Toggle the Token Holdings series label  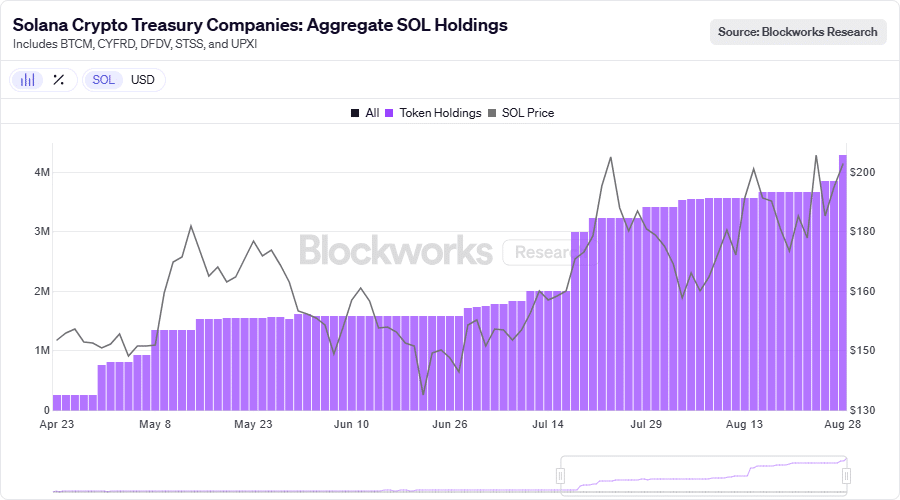440,113
